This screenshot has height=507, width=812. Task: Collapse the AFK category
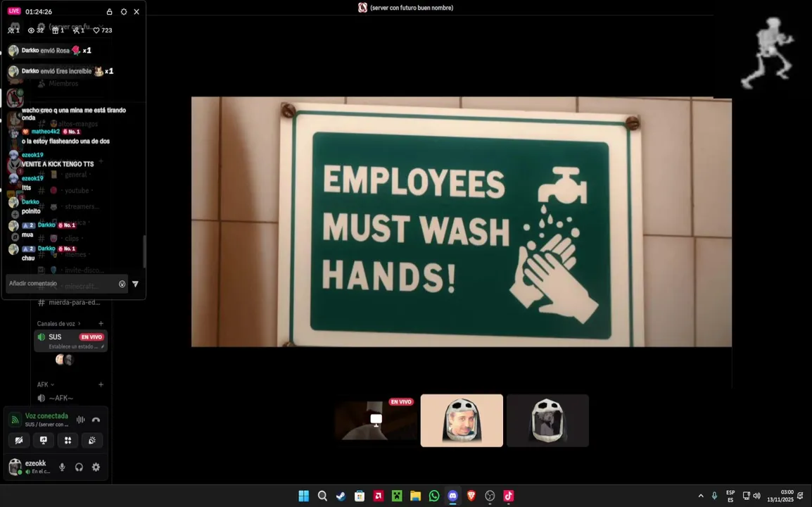46,384
